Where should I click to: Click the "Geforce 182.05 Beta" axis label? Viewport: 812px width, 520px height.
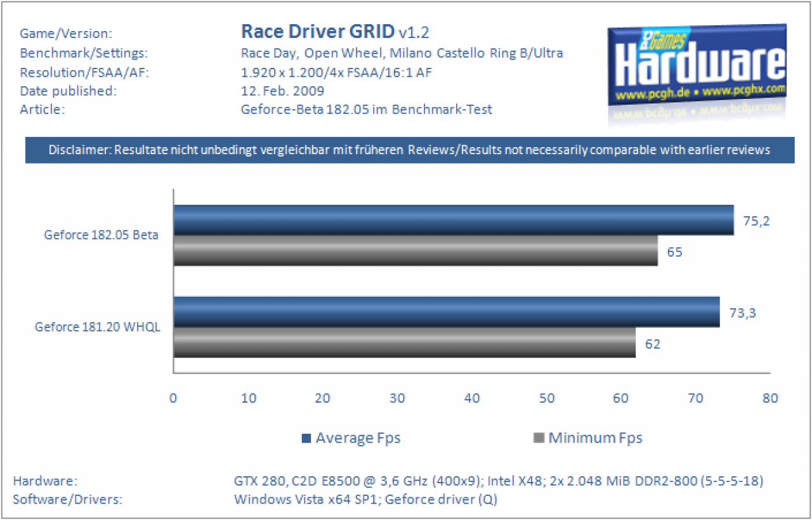coord(101,235)
